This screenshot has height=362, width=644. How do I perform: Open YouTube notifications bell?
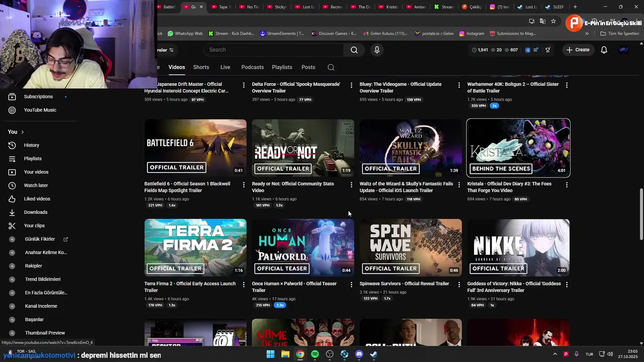click(x=604, y=50)
